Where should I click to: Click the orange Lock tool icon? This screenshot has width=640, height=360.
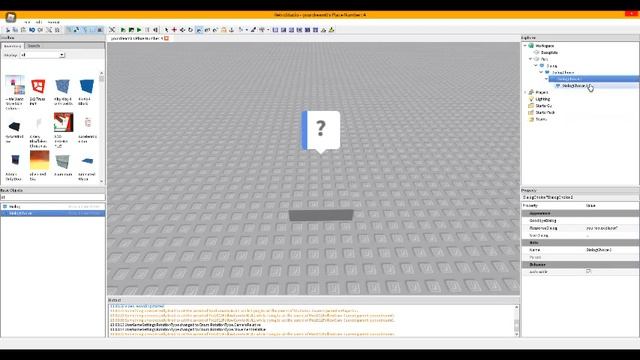point(224,30)
